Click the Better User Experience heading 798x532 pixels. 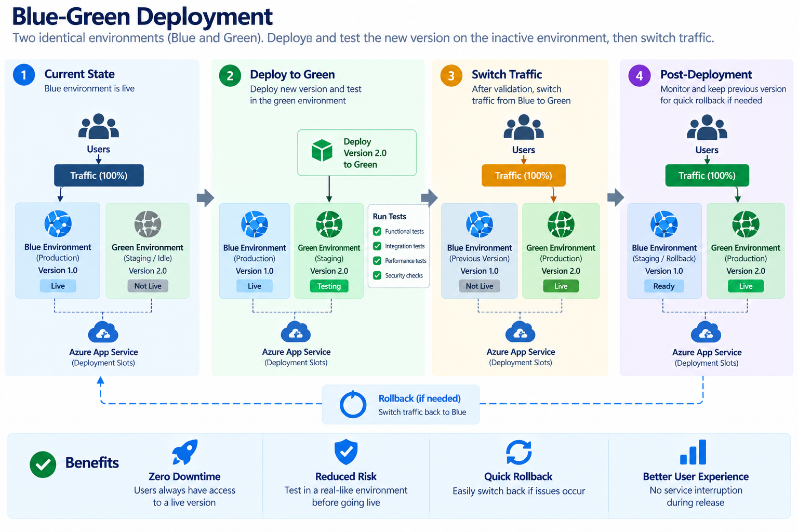pos(696,476)
